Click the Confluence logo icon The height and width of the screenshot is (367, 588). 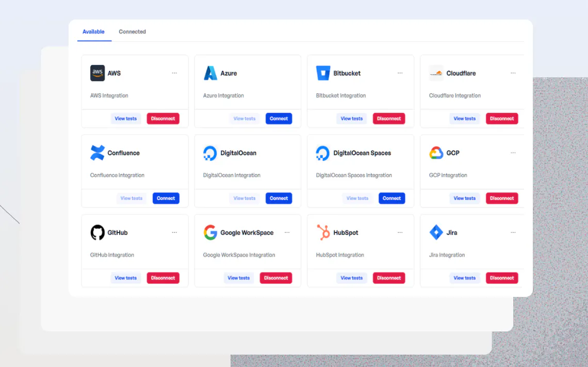(x=97, y=153)
